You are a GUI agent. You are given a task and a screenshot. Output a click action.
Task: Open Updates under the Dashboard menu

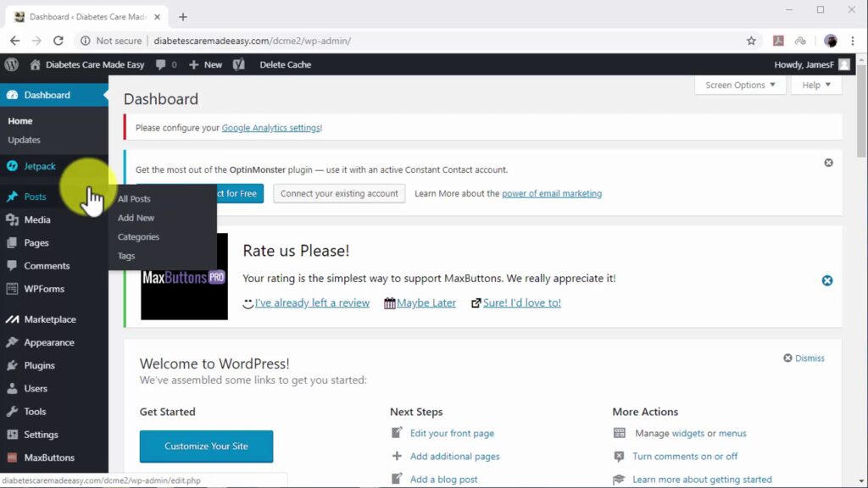click(24, 140)
